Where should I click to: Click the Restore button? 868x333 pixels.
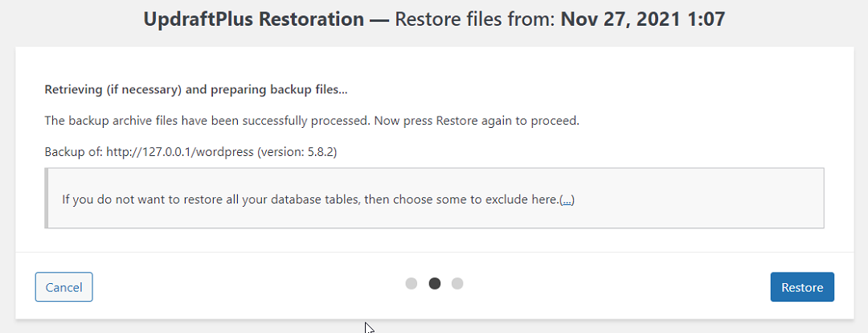(x=801, y=287)
